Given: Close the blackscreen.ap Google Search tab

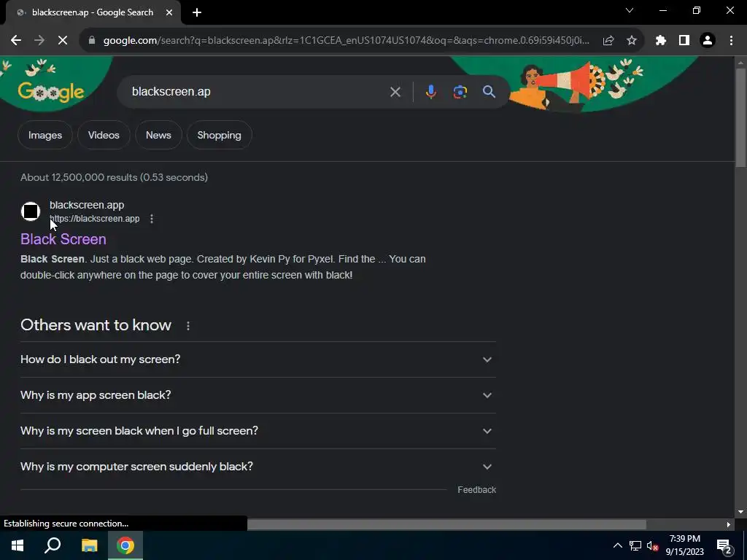Looking at the screenshot, I should pyautogui.click(x=169, y=12).
